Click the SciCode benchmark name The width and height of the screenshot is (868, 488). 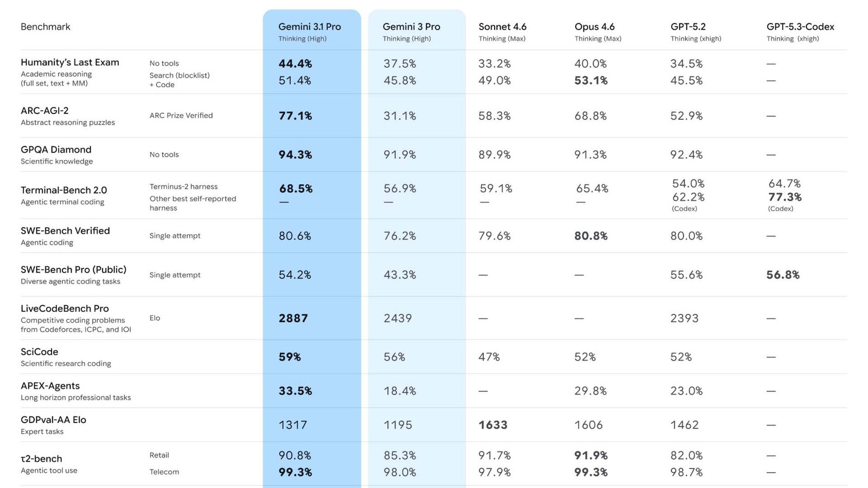[39, 352]
